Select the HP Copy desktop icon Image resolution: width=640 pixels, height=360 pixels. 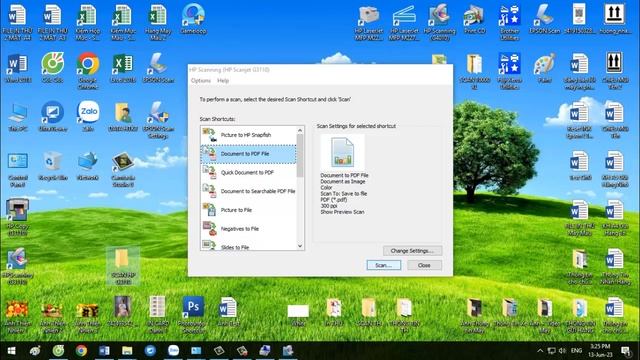tap(18, 218)
